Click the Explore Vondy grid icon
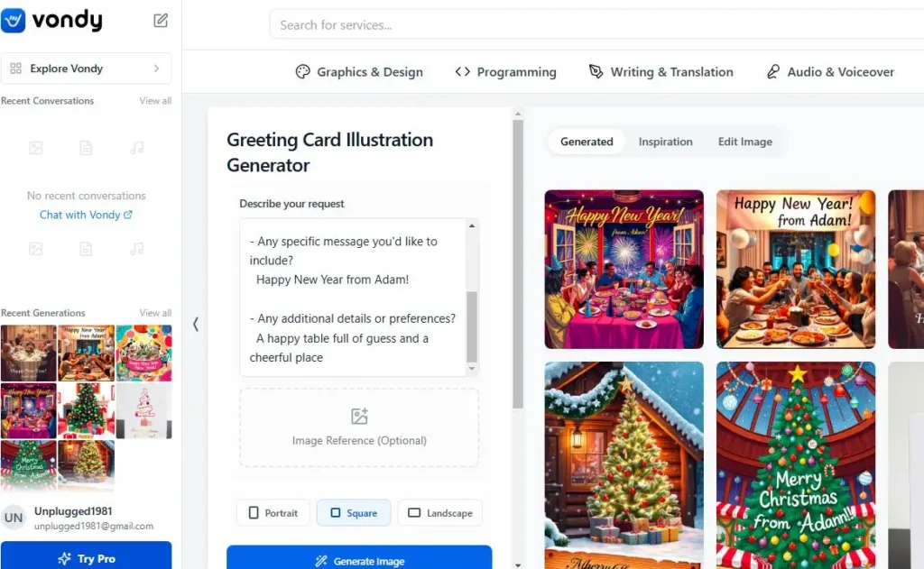Image resolution: width=924 pixels, height=569 pixels. tap(16, 69)
